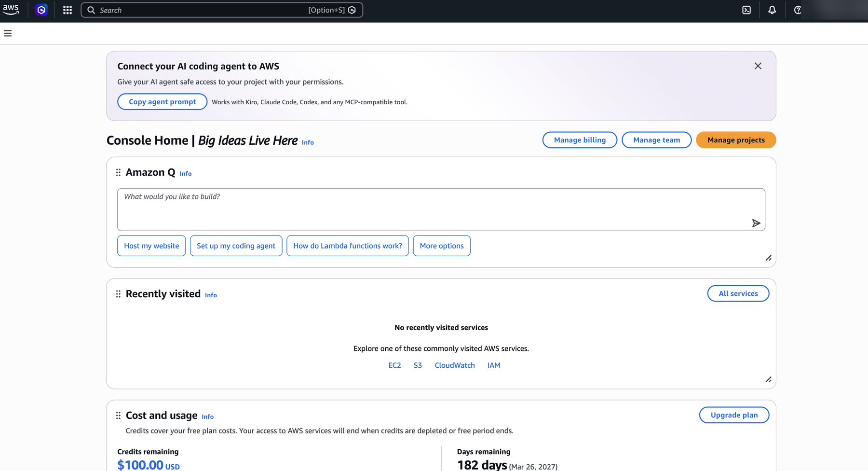Click Amazon Q icon inside search bar
The image size is (868, 471).
pyautogui.click(x=352, y=10)
